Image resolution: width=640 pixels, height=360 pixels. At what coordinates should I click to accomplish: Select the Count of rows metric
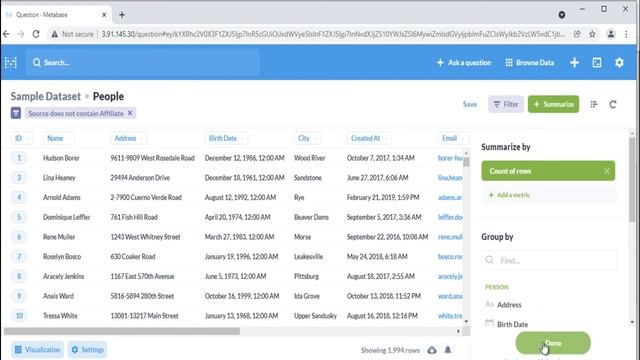(548, 171)
